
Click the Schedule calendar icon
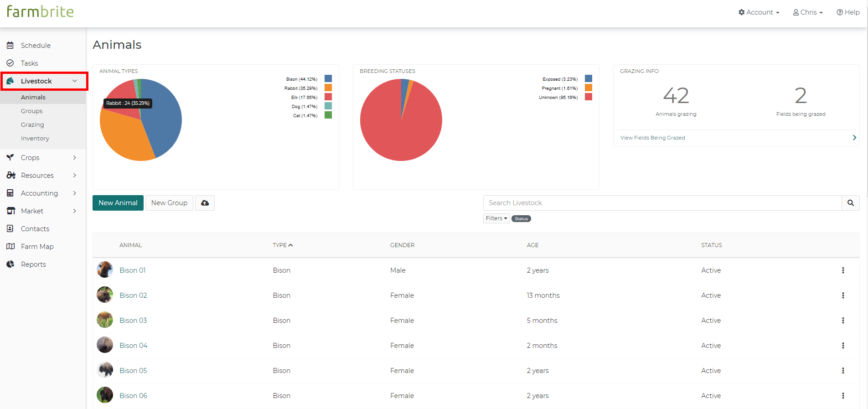[x=10, y=45]
